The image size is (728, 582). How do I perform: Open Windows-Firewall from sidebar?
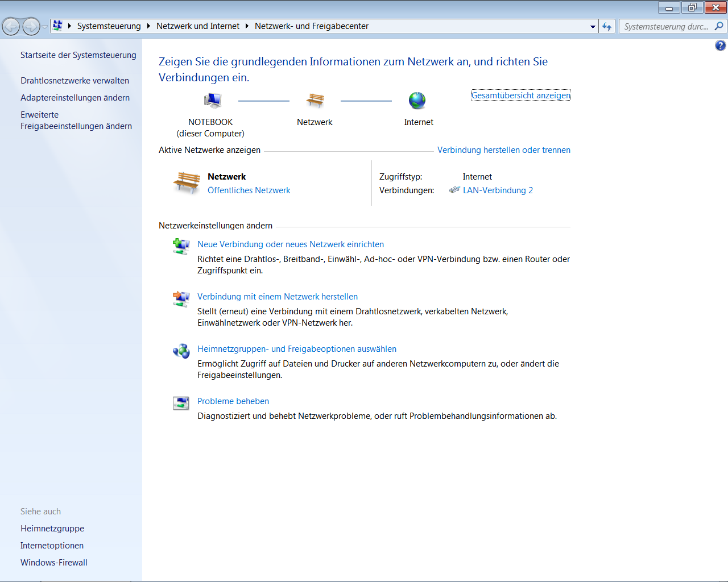click(x=54, y=563)
